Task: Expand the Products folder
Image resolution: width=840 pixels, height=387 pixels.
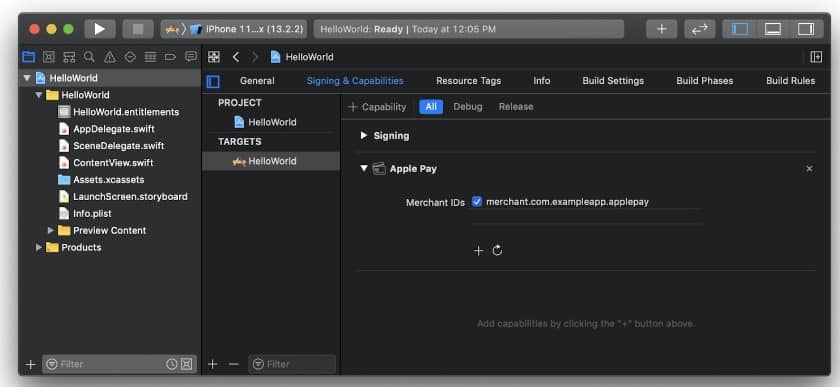Action: 39,247
